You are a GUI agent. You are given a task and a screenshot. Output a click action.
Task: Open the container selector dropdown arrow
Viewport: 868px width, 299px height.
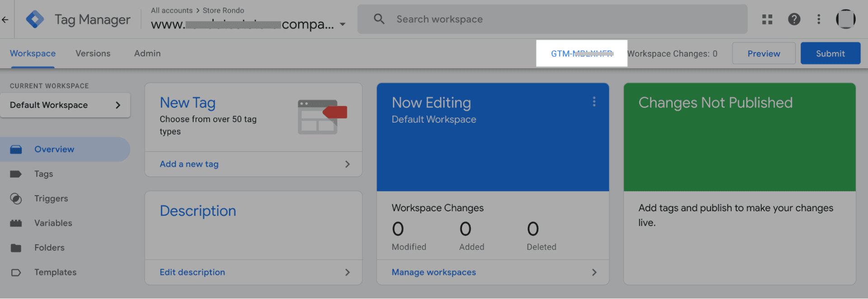tap(343, 24)
